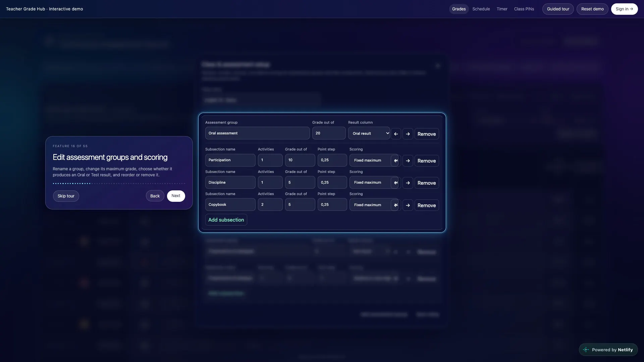The image size is (644, 362).
Task: Edit the Discipline subsection name field
Action: [230, 182]
